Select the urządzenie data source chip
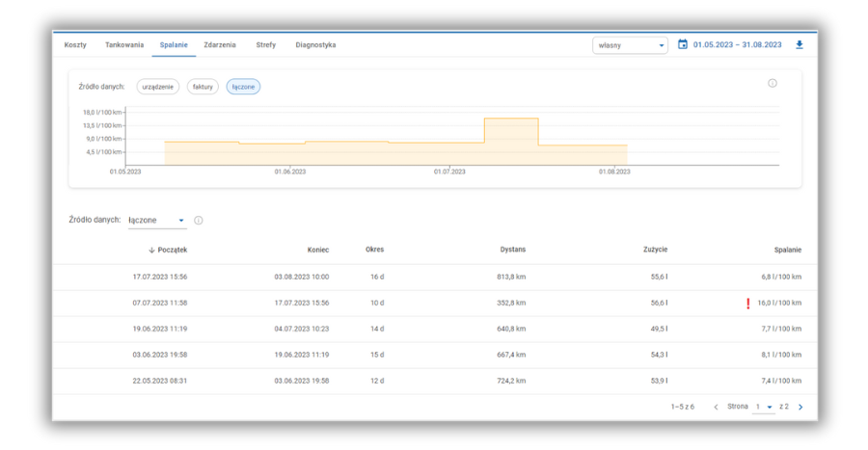Screen dimensions: 868x450 (x=158, y=87)
